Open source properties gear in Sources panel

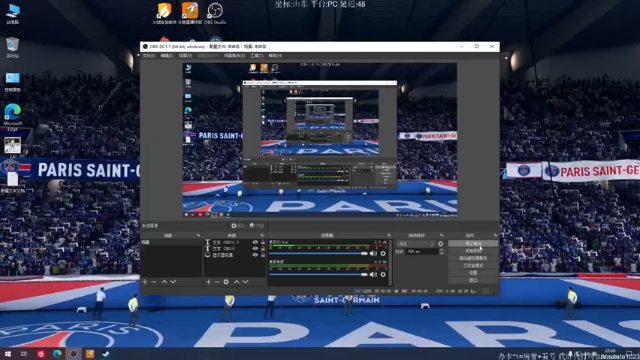tap(226, 282)
